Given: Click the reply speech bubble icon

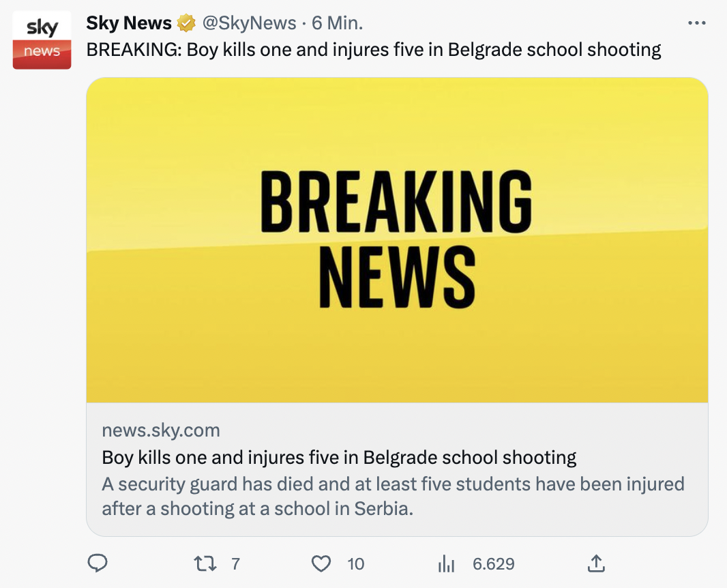Looking at the screenshot, I should 98,563.
